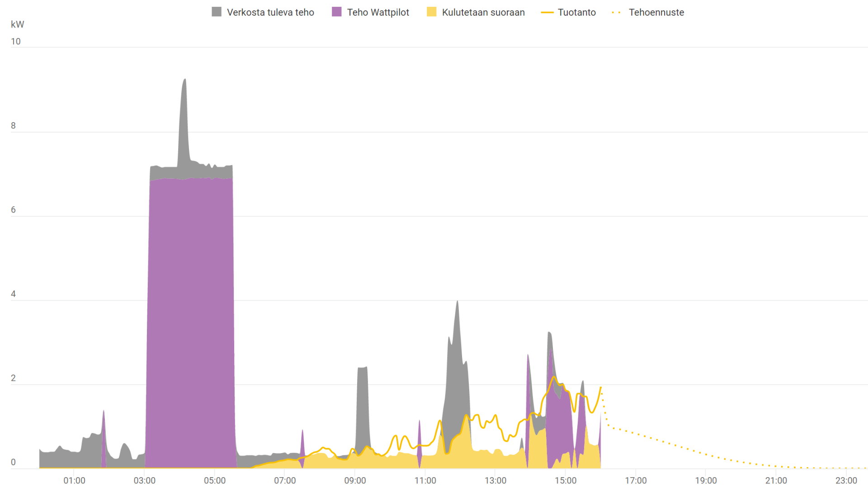
Task: Click the dotted Tehoennuste legend marker
Action: click(617, 13)
